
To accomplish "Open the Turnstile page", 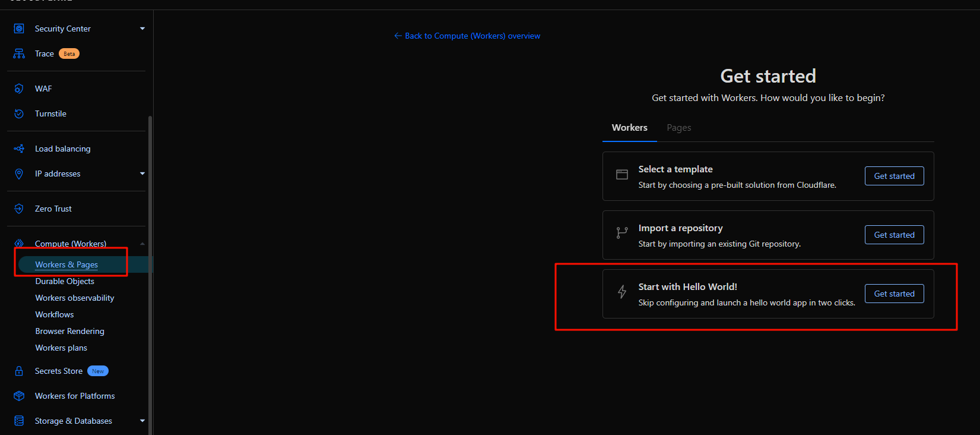I will click(50, 114).
